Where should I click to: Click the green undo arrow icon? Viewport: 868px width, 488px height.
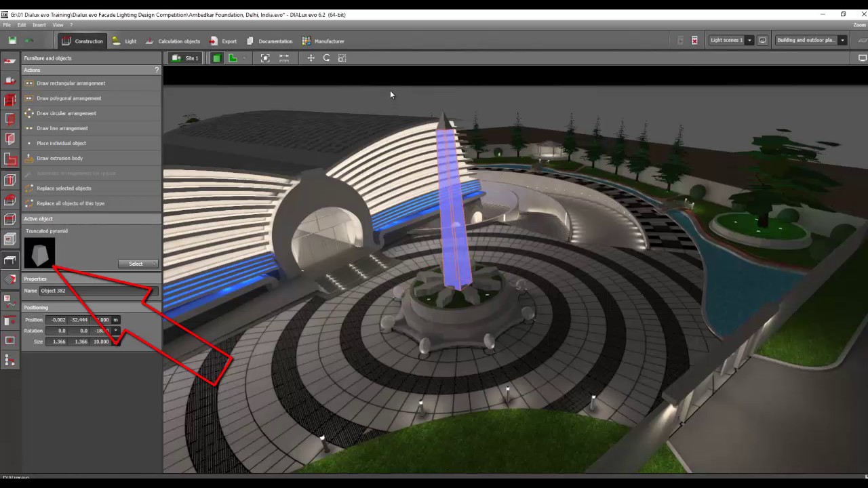(29, 41)
